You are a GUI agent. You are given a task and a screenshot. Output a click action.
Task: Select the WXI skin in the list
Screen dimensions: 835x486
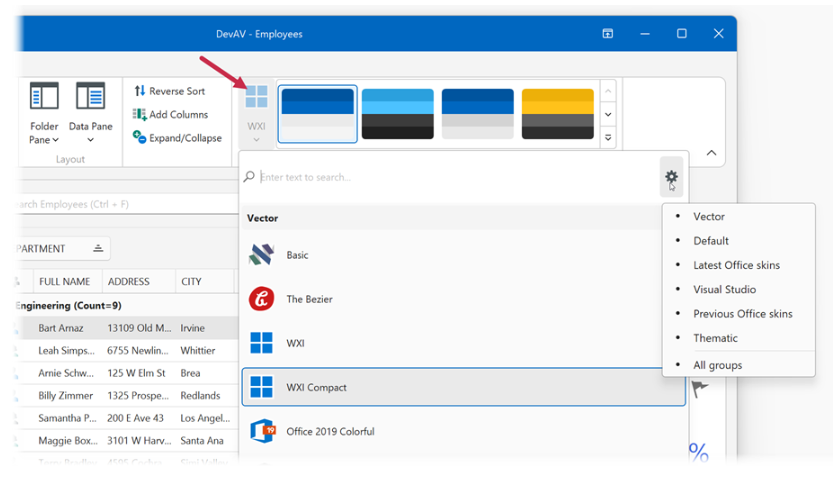point(463,343)
